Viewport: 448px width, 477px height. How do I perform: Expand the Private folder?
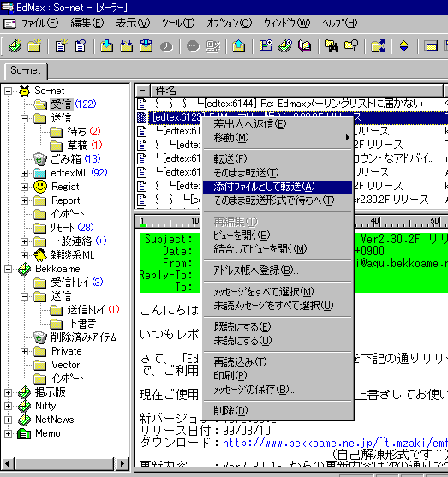(24, 351)
